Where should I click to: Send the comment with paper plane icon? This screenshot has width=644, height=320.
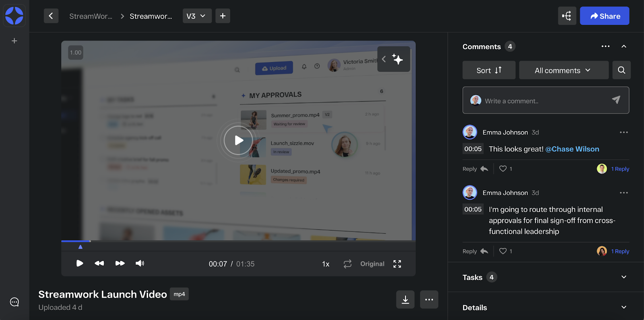click(x=616, y=100)
